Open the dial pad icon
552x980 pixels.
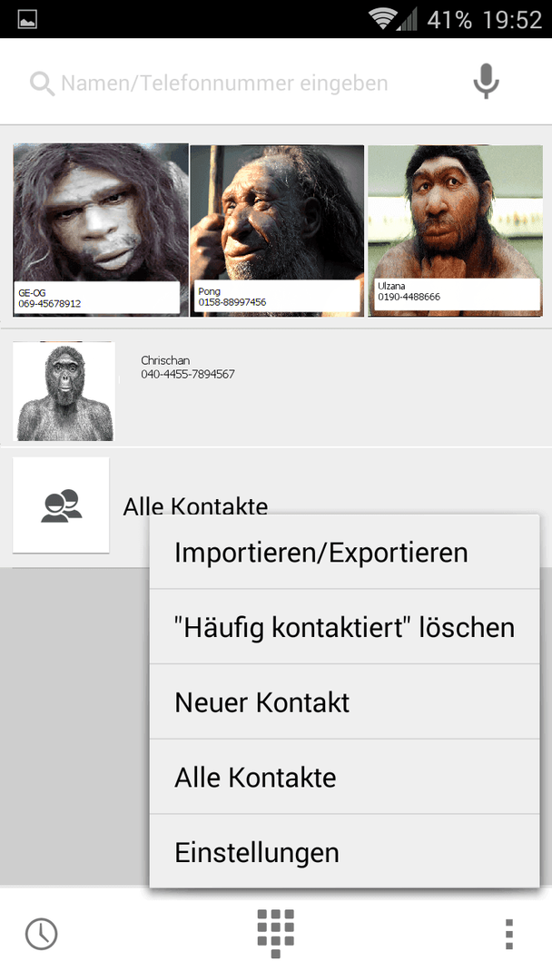[x=275, y=934]
